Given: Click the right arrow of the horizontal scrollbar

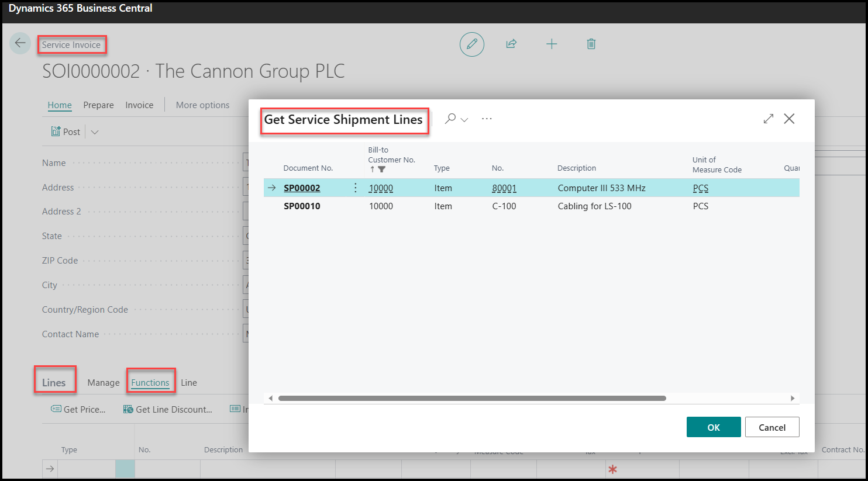Looking at the screenshot, I should click(x=793, y=399).
